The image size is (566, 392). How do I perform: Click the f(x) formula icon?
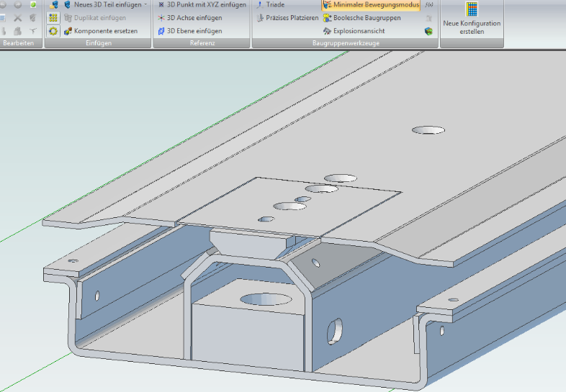(429, 5)
